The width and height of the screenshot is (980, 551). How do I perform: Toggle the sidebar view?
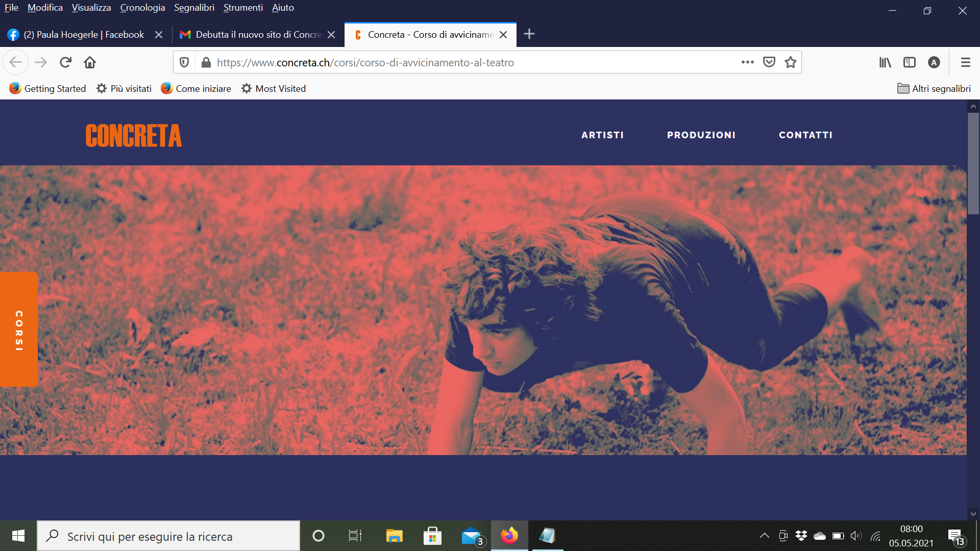pyautogui.click(x=910, y=62)
